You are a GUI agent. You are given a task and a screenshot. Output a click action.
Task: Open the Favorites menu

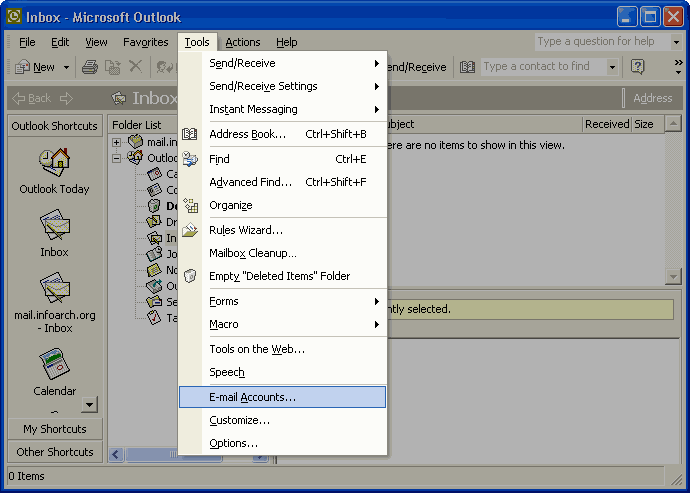[x=146, y=42]
